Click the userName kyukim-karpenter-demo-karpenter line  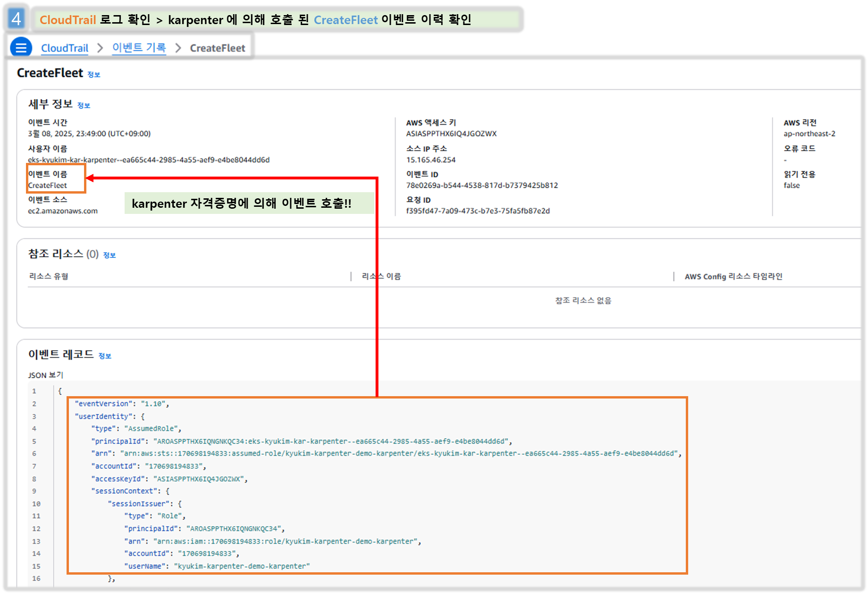pos(217,566)
